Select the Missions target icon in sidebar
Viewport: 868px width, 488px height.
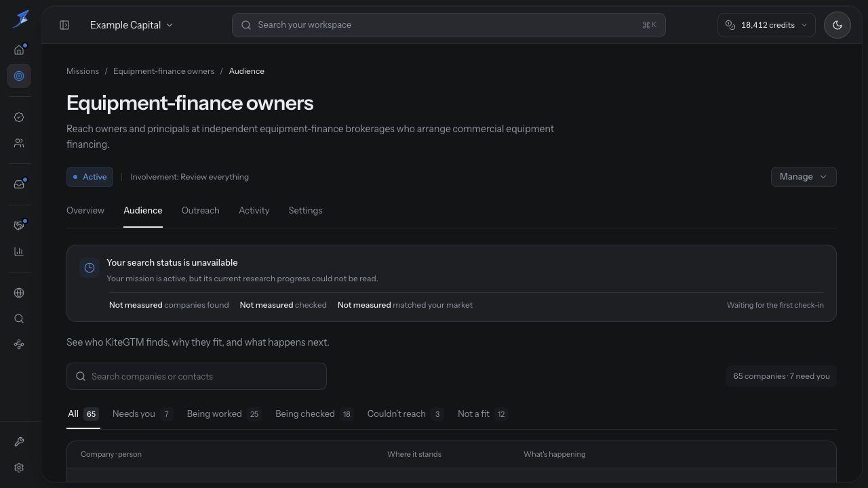point(19,76)
